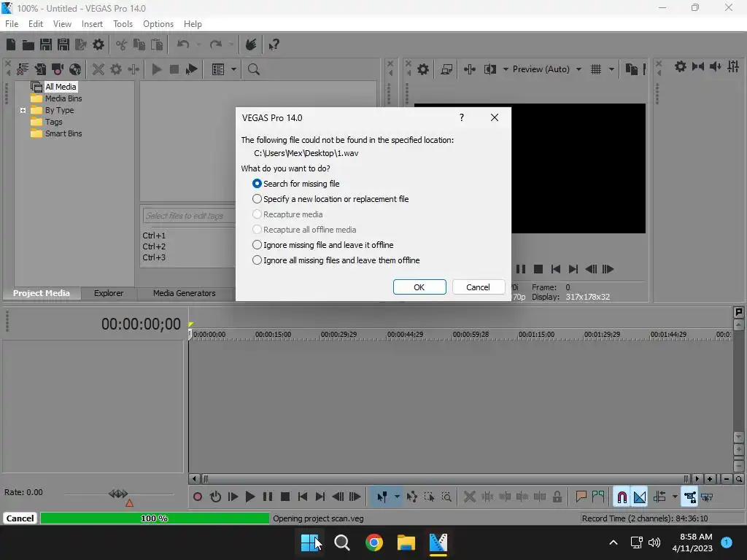Image resolution: width=747 pixels, height=560 pixels.
Task: Select Specify a new location or replacement file
Action: pos(330,199)
